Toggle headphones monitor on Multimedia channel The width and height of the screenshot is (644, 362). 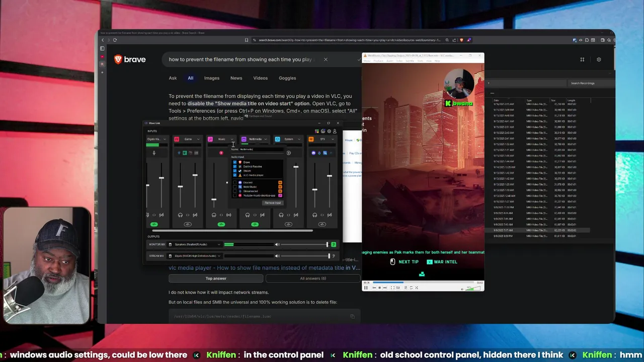[x=248, y=215]
